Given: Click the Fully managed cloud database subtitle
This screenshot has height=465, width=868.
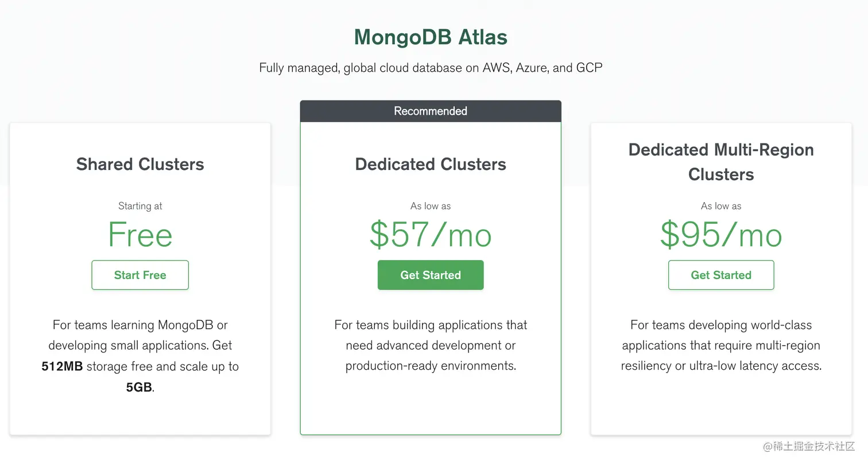Looking at the screenshot, I should 431,68.
